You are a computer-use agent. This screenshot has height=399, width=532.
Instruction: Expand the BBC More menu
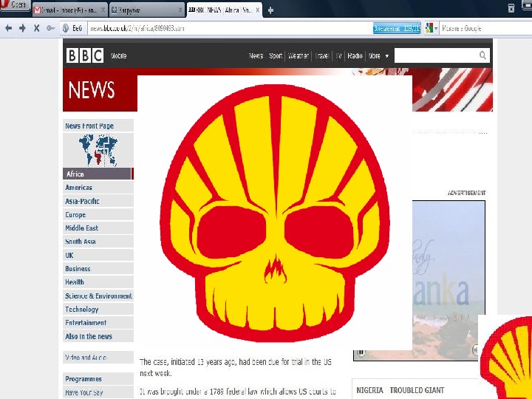coord(378,55)
